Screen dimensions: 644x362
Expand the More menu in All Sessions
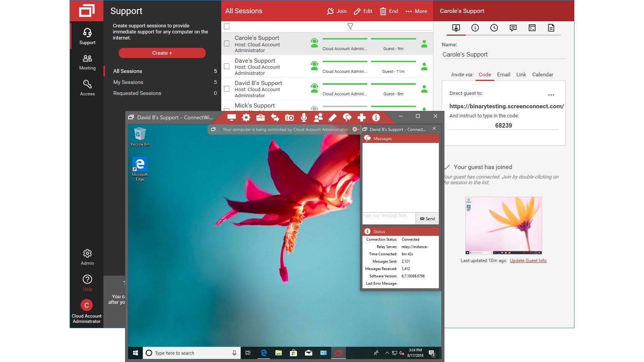[x=416, y=11]
